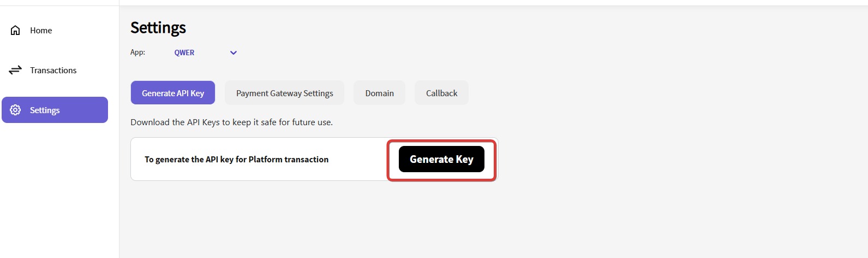Click the Home house icon
Viewport: 868px width, 258px height.
[15, 31]
